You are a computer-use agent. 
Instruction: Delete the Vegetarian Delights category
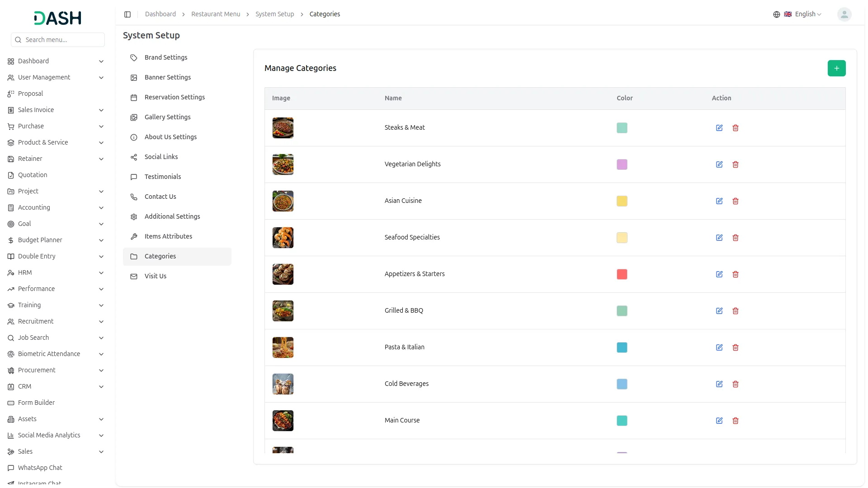[x=736, y=164]
